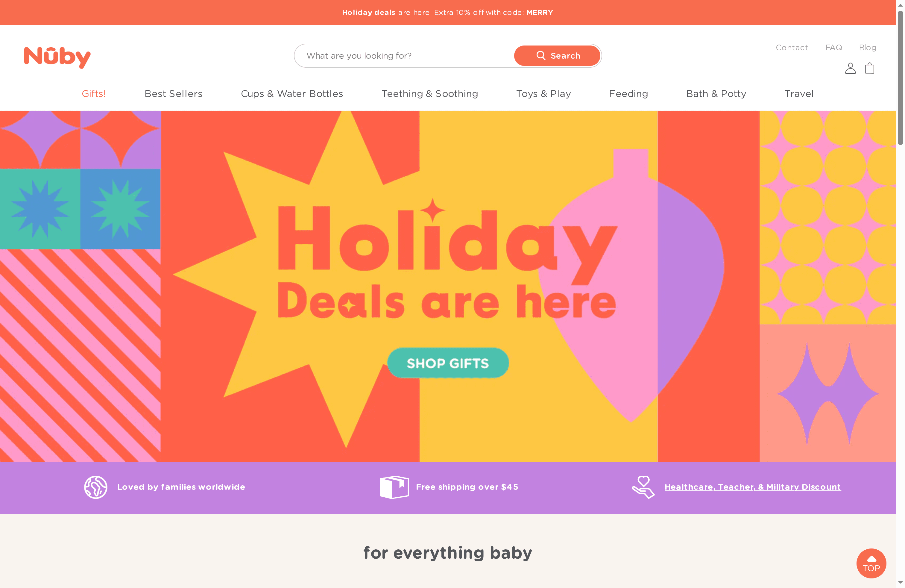
Task: Expand the Cups & Water Bottles category
Action: [x=292, y=94]
